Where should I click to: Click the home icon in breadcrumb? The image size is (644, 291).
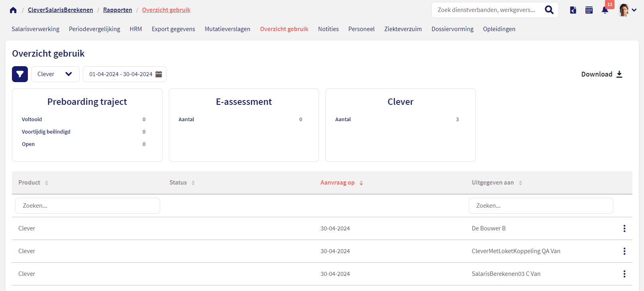click(x=13, y=10)
